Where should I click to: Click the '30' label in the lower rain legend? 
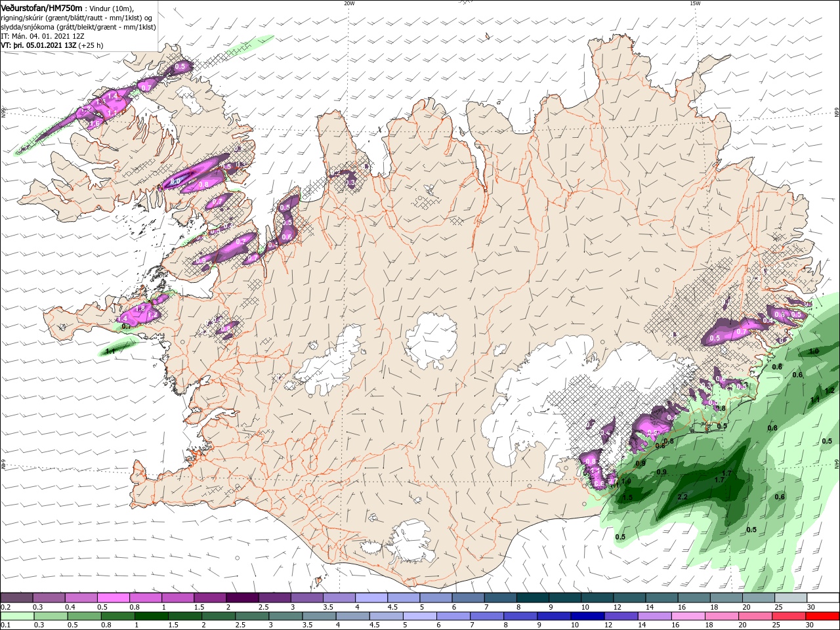coord(811,625)
